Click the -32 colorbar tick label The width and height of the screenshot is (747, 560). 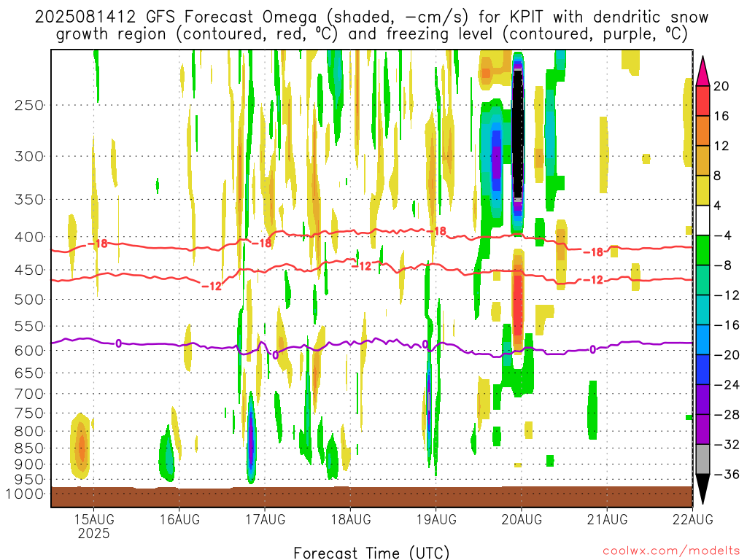click(727, 445)
